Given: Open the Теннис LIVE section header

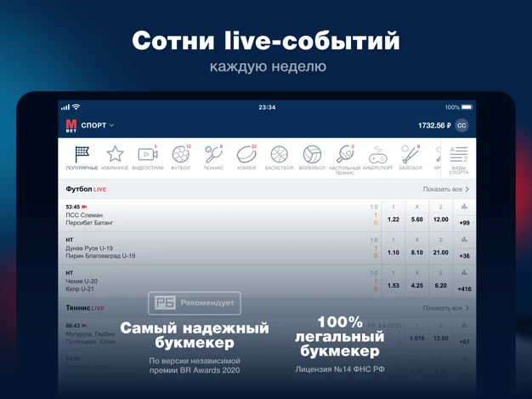Looking at the screenshot, I should click(x=85, y=308).
